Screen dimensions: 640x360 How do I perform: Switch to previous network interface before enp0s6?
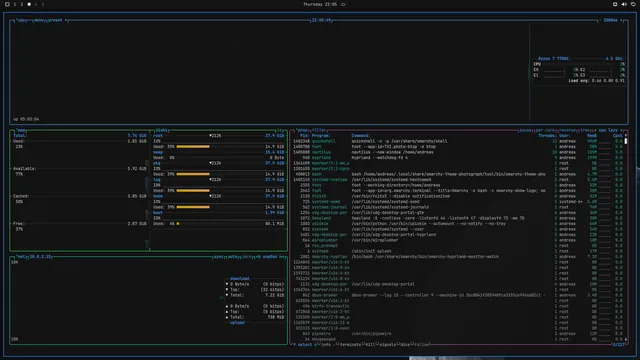click(x=258, y=257)
